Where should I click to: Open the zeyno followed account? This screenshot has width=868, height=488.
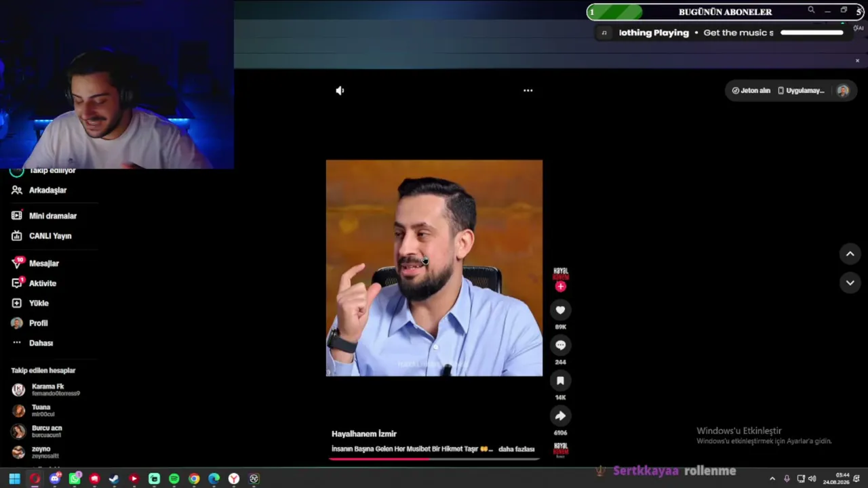tap(35, 452)
